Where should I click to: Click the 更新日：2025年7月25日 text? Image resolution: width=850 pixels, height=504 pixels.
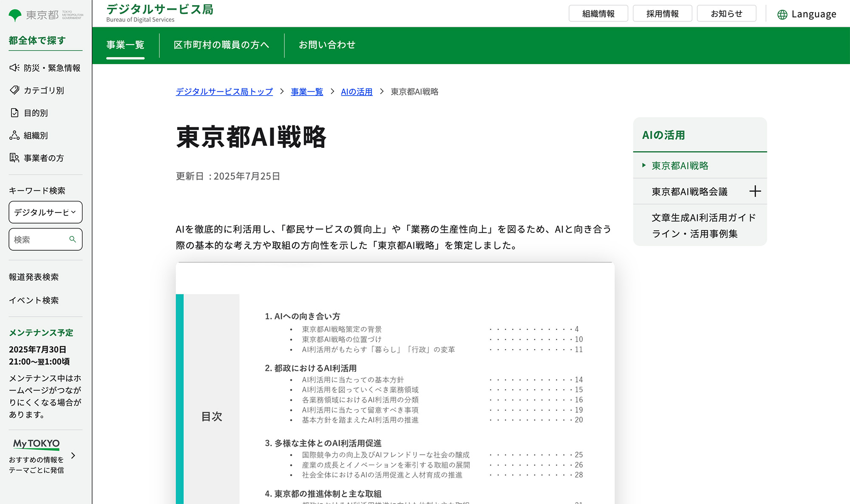(228, 176)
